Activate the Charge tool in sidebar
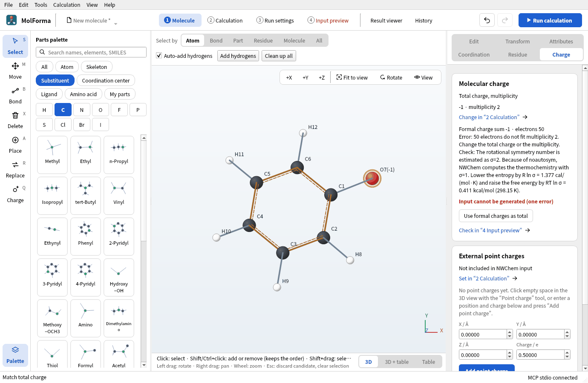The width and height of the screenshot is (588, 383). (15, 194)
